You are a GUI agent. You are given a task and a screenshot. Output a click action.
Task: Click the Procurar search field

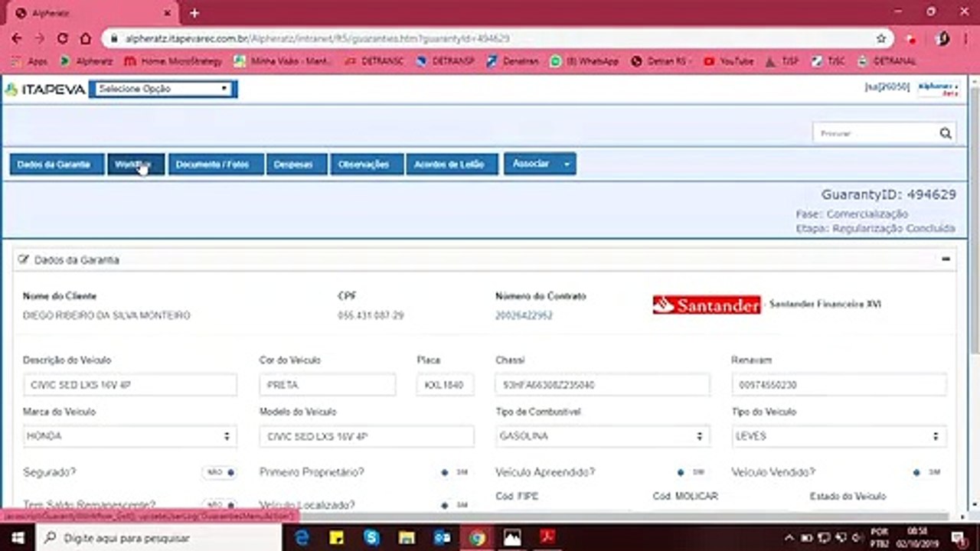875,133
